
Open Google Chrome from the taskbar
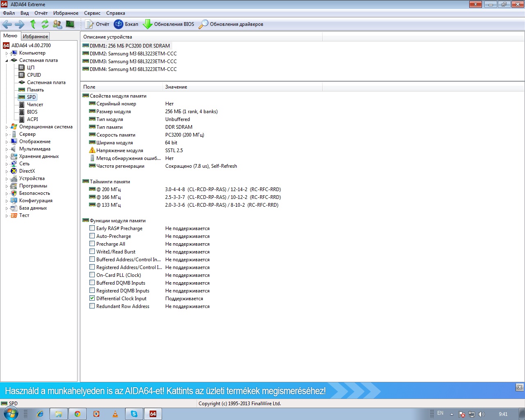click(x=77, y=414)
